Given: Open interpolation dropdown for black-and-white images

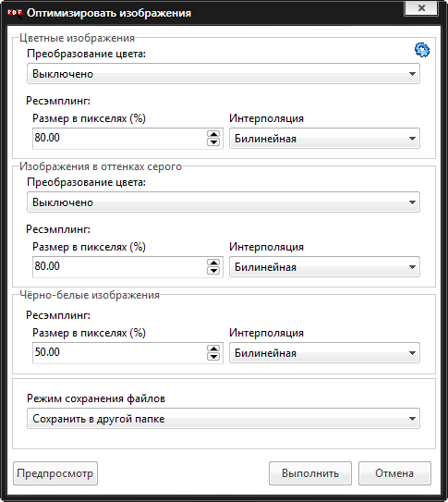Looking at the screenshot, I should pyautogui.click(x=324, y=353).
